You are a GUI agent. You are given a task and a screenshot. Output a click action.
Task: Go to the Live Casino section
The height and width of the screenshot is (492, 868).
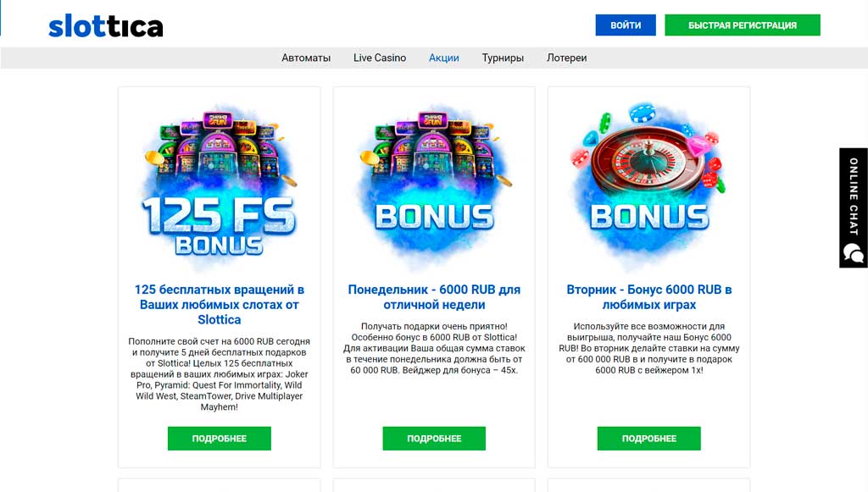[380, 58]
